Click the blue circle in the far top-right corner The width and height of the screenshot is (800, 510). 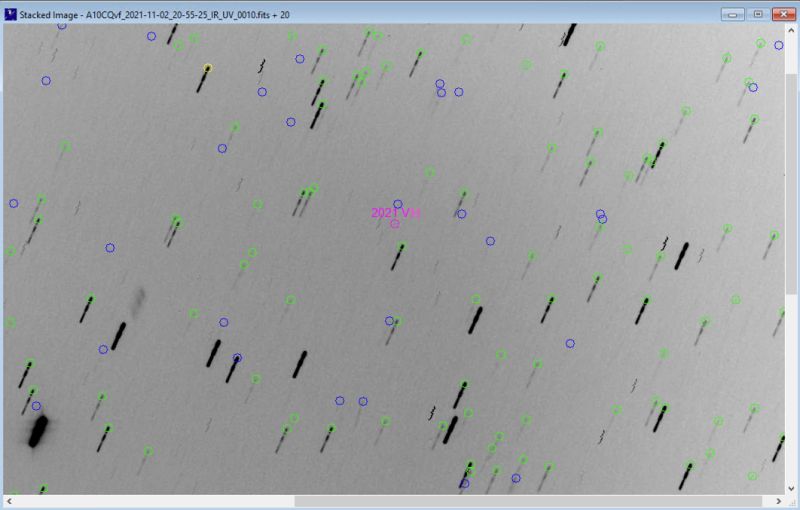(778, 45)
